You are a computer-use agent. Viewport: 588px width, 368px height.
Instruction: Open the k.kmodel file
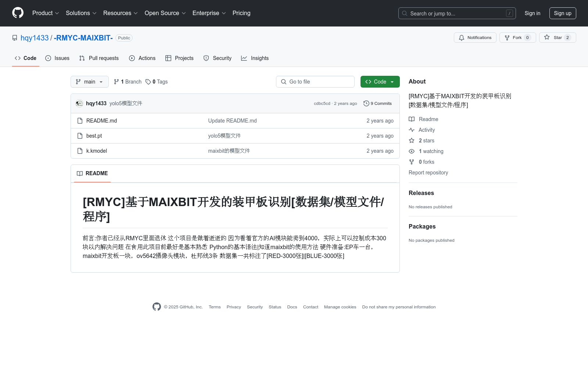[x=97, y=151]
